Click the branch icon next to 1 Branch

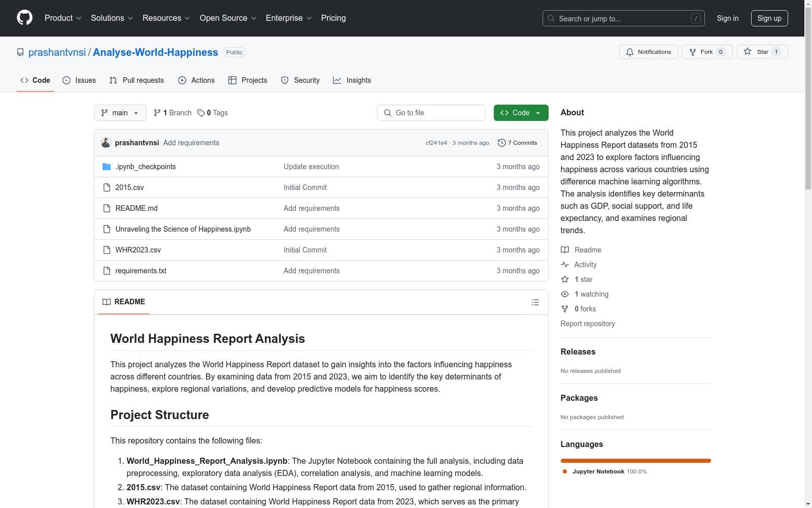[157, 113]
